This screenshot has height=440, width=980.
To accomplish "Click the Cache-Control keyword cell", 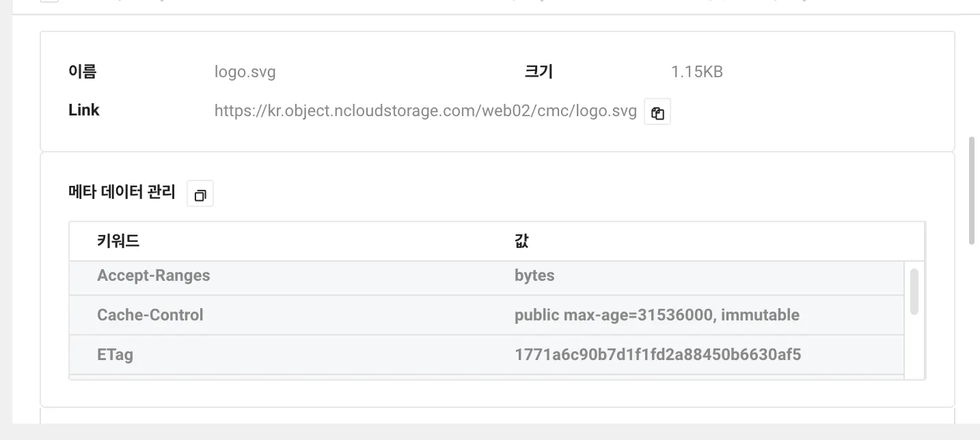I will (150, 315).
